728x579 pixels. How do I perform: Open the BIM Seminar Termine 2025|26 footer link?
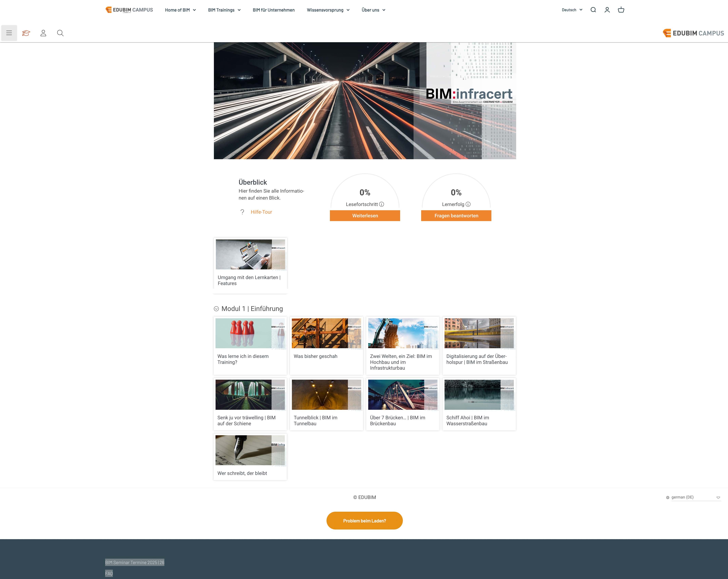click(x=134, y=562)
